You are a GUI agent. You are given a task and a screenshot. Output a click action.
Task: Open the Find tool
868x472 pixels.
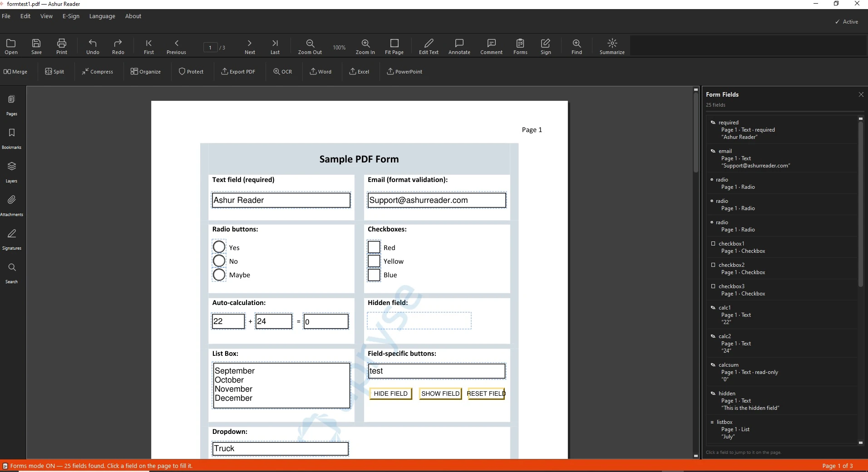pyautogui.click(x=577, y=46)
